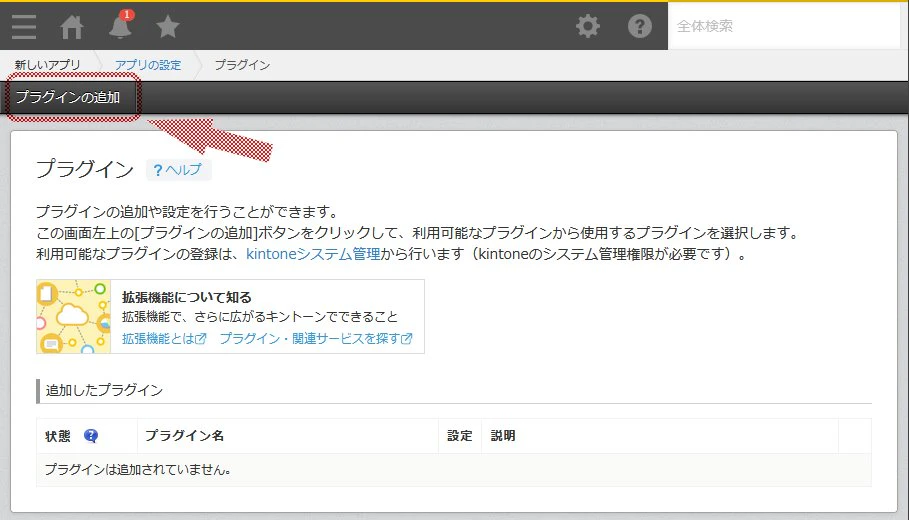Open the 拡張機能とは link
Viewport: 909px width, 520px height.
click(x=164, y=339)
